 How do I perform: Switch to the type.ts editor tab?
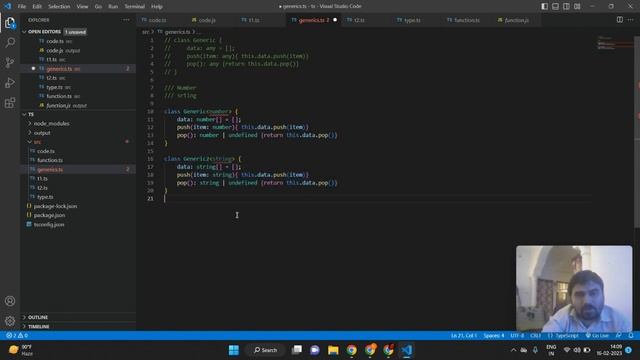tap(412, 20)
